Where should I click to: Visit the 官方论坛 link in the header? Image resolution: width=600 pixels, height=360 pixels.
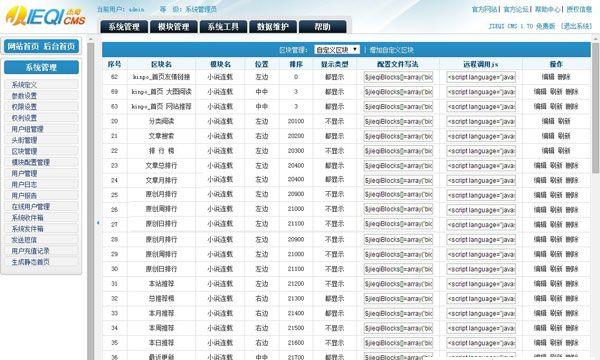516,9
